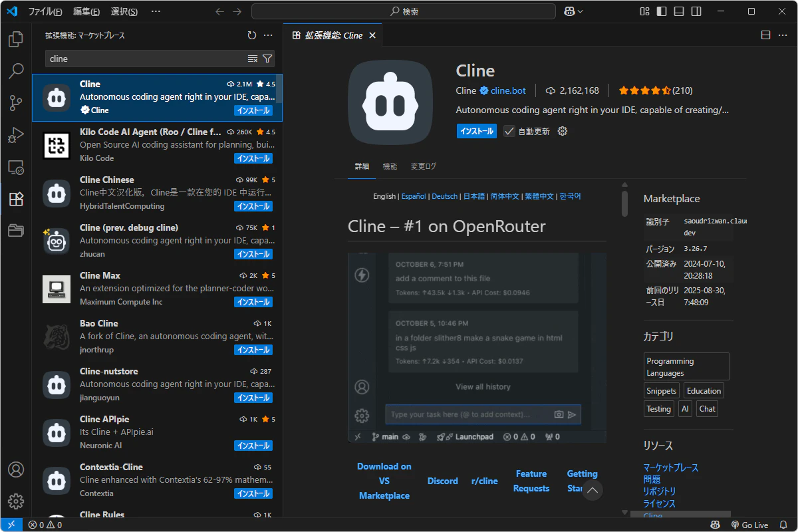The image size is (798, 532).
Task: Click the scroll-to-top chevron button
Action: pyautogui.click(x=592, y=491)
